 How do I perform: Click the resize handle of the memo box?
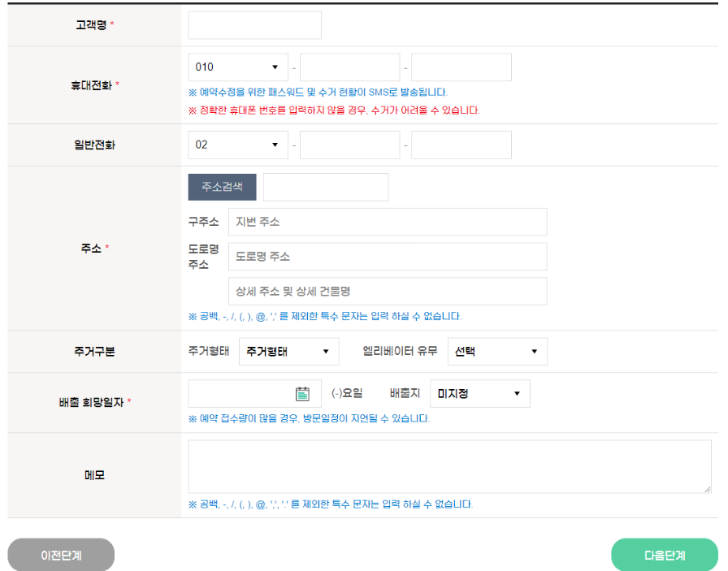tap(706, 487)
